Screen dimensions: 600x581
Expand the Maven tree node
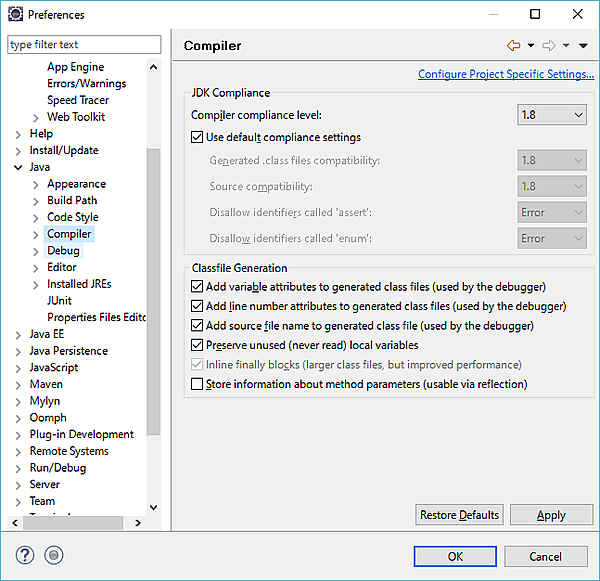coord(18,384)
